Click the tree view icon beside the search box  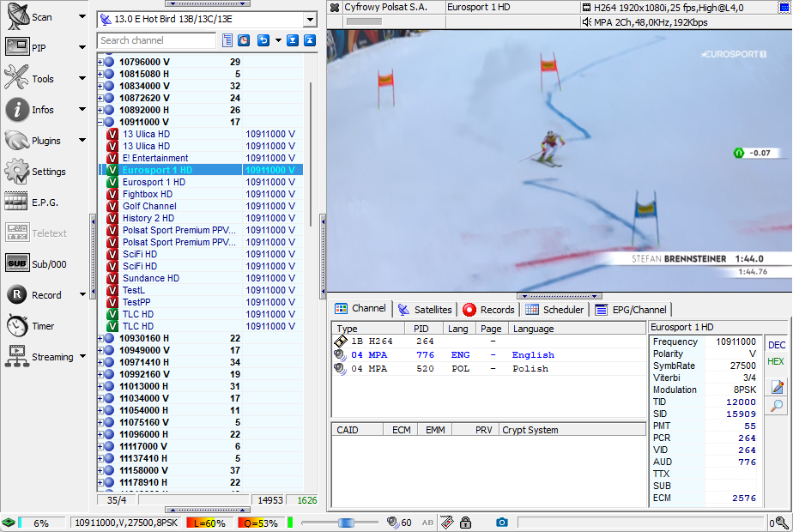point(227,40)
